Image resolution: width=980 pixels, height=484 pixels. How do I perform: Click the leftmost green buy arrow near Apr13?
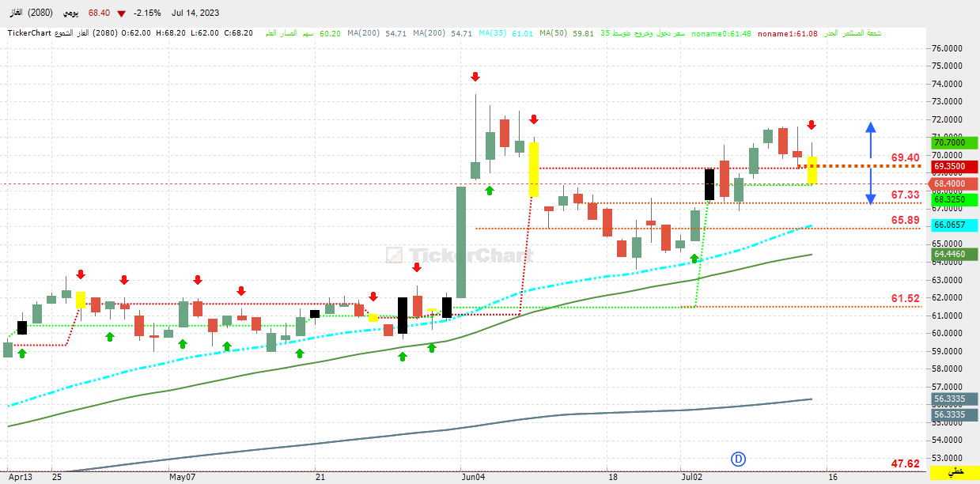[22, 353]
